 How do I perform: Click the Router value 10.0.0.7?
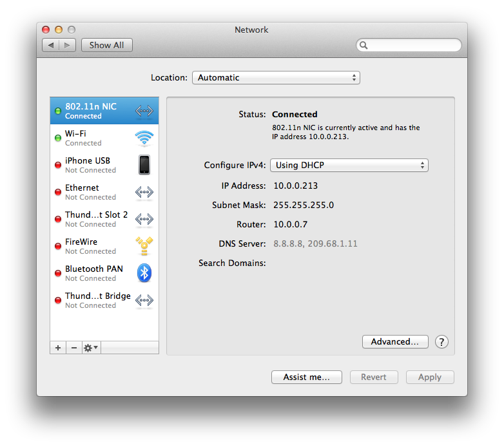point(290,224)
